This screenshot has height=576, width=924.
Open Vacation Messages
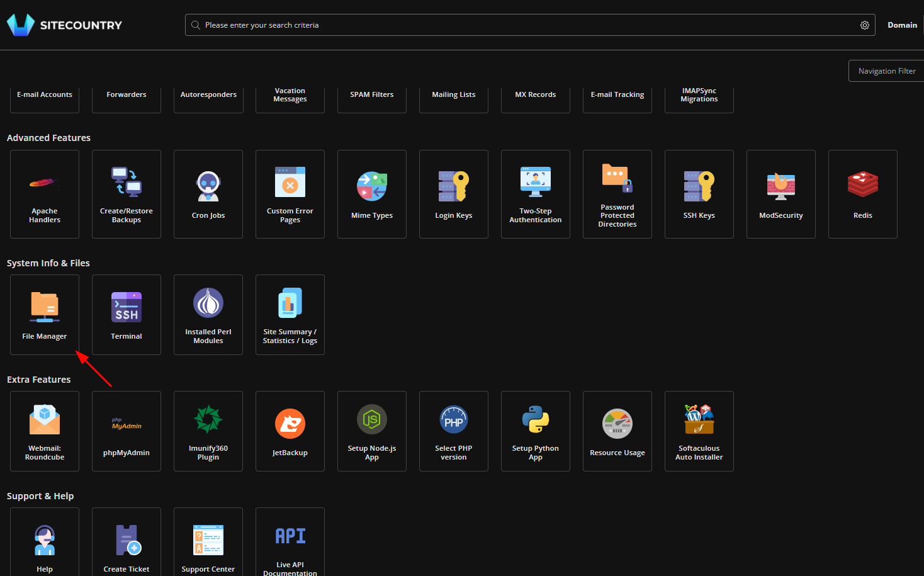[290, 99]
